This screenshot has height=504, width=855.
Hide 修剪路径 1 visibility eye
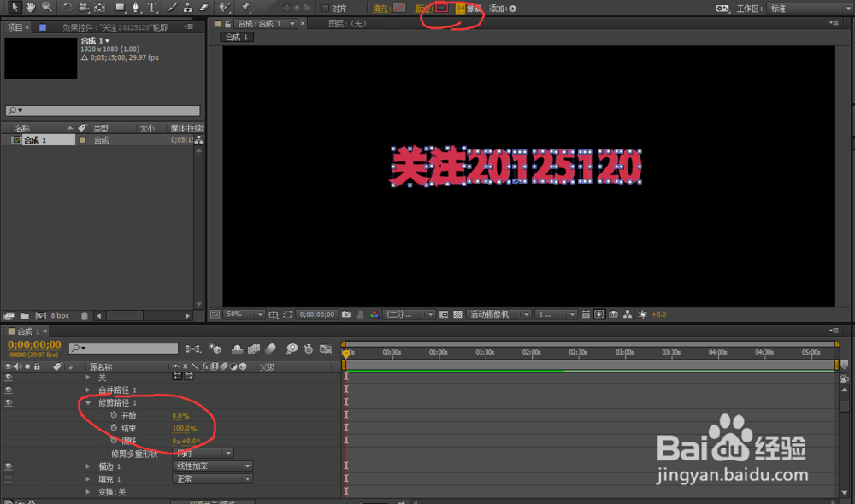pyautogui.click(x=9, y=402)
